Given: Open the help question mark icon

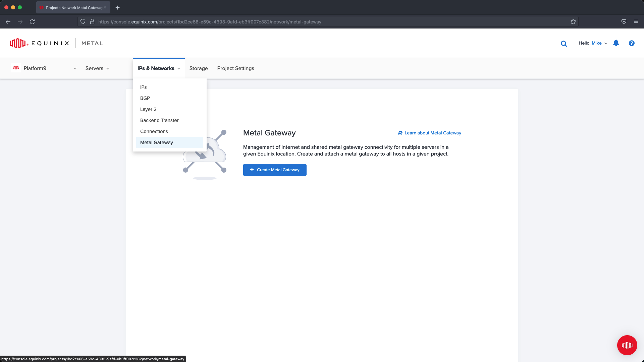Looking at the screenshot, I should tap(632, 43).
